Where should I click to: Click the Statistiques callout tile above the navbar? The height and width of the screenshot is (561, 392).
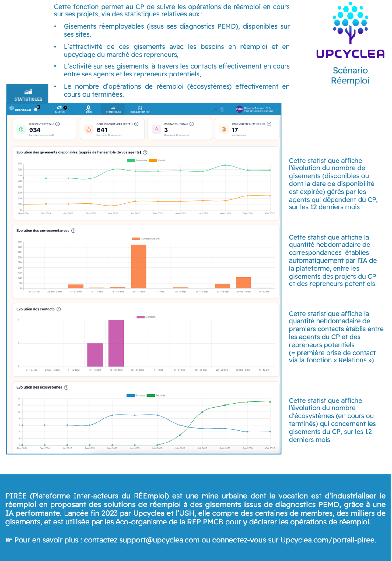(x=27, y=94)
